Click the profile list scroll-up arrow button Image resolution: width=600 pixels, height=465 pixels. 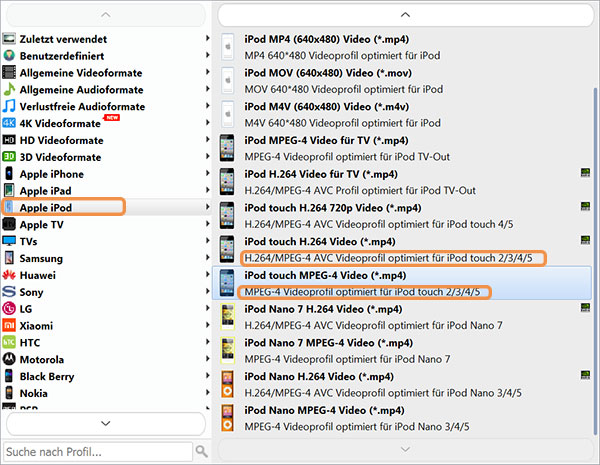point(406,15)
